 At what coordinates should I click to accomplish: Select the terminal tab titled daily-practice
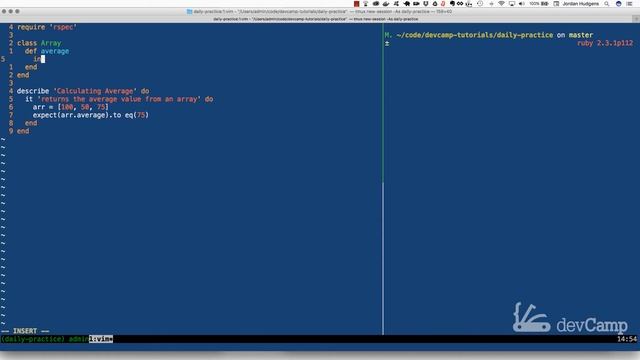(x=316, y=19)
